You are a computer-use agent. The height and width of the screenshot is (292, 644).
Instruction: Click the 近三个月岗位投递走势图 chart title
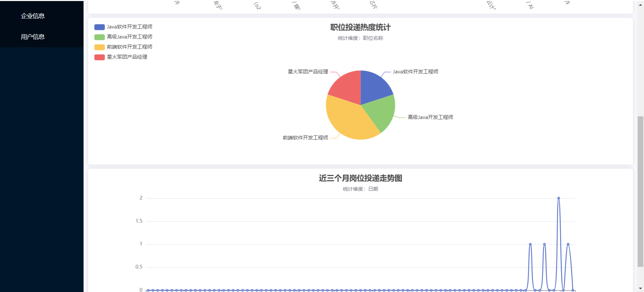tap(361, 178)
